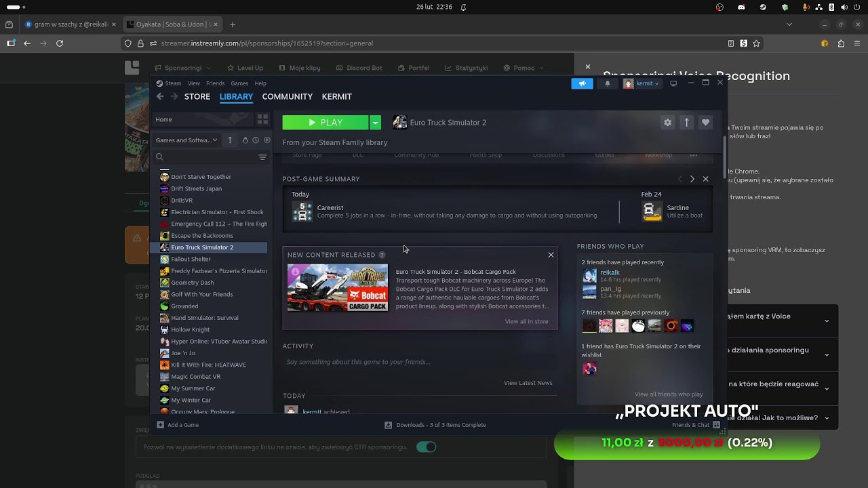Open the Bobcat Cargo Pack thumbnail

[x=338, y=288]
